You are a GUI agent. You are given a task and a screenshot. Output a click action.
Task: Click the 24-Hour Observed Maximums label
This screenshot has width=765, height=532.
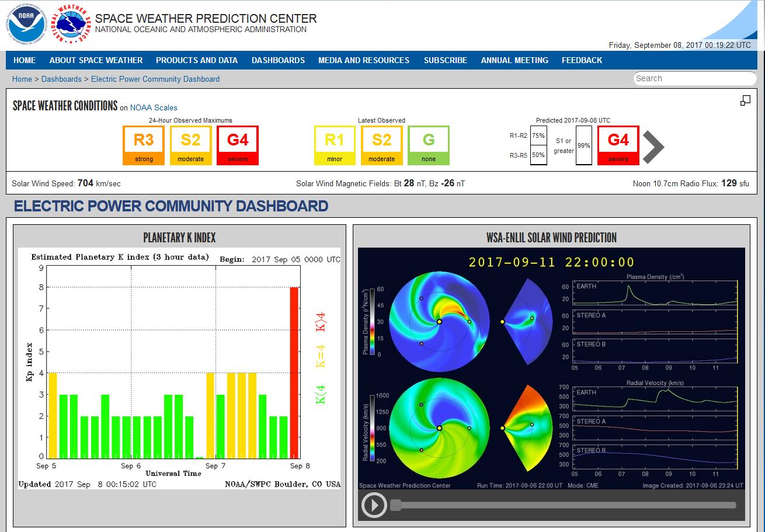[x=190, y=120]
